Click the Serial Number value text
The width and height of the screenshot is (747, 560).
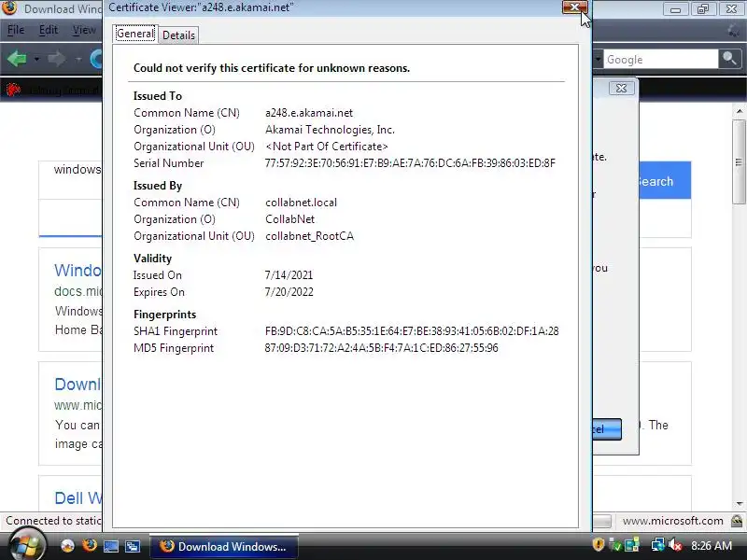click(410, 163)
